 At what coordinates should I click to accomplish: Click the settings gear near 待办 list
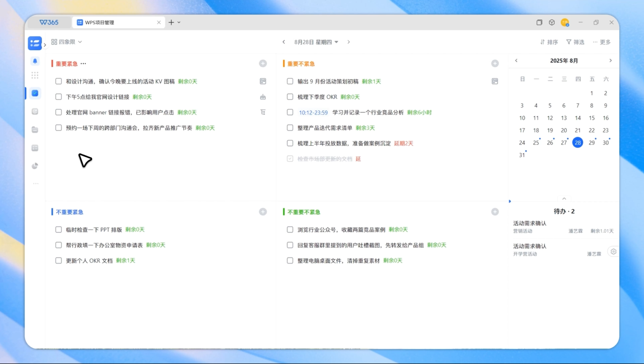pos(613,252)
